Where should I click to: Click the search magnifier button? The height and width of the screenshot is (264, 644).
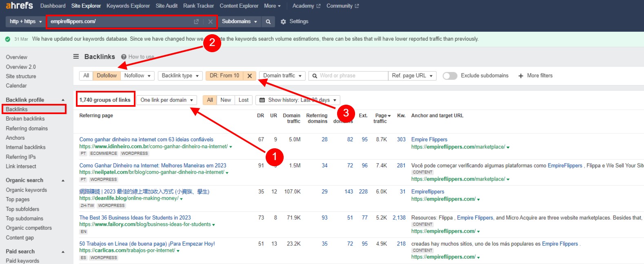coord(268,22)
